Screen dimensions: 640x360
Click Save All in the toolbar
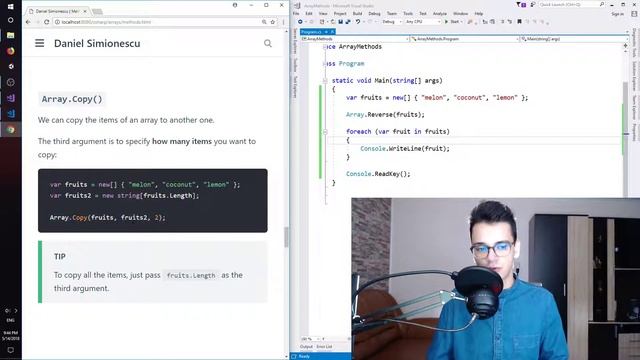click(348, 22)
